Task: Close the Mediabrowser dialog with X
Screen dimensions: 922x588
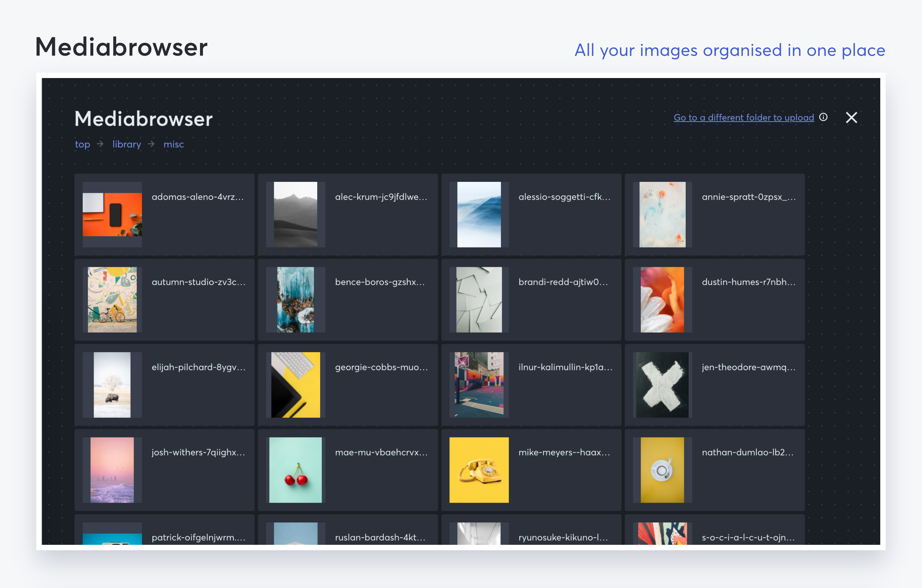Action: coord(851,118)
